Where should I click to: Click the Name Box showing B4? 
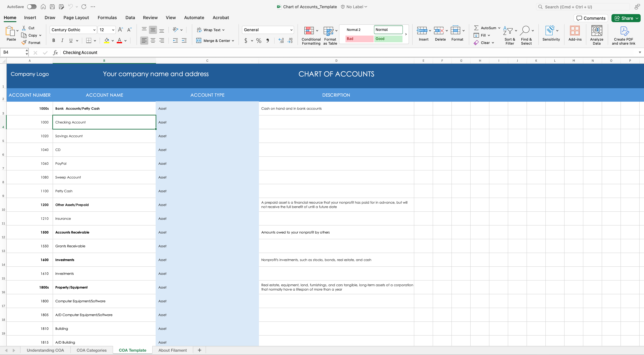(13, 52)
